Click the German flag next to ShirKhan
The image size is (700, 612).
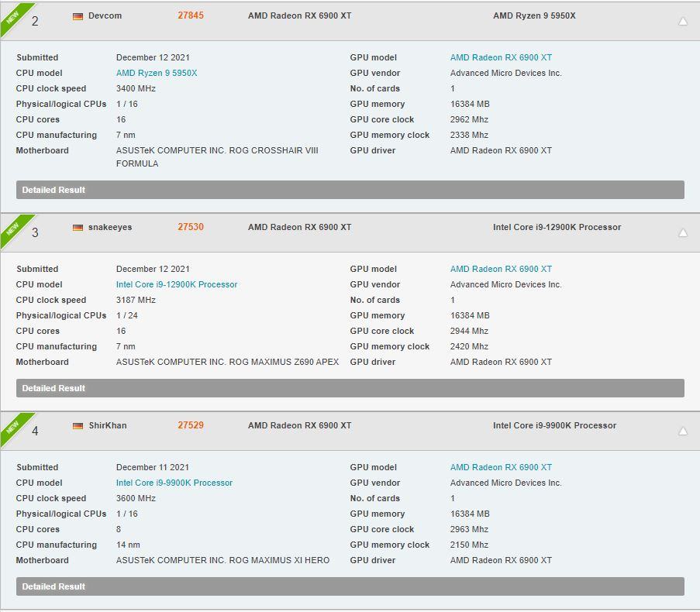point(78,426)
